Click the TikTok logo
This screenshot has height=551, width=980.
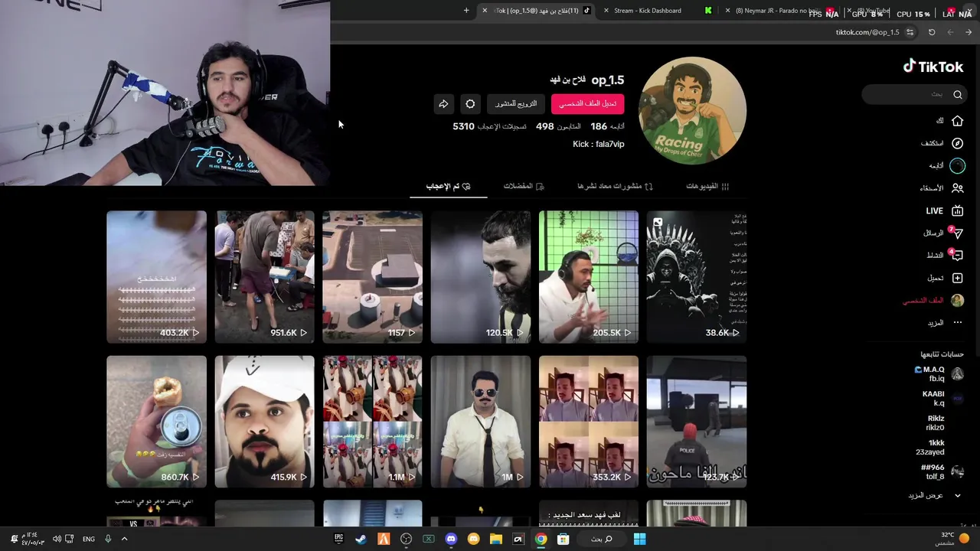click(933, 67)
